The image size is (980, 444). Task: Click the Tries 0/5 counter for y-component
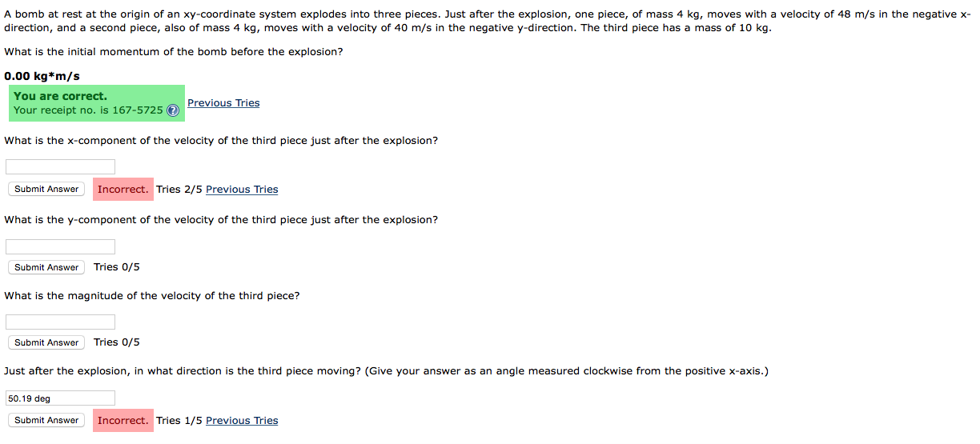(117, 267)
